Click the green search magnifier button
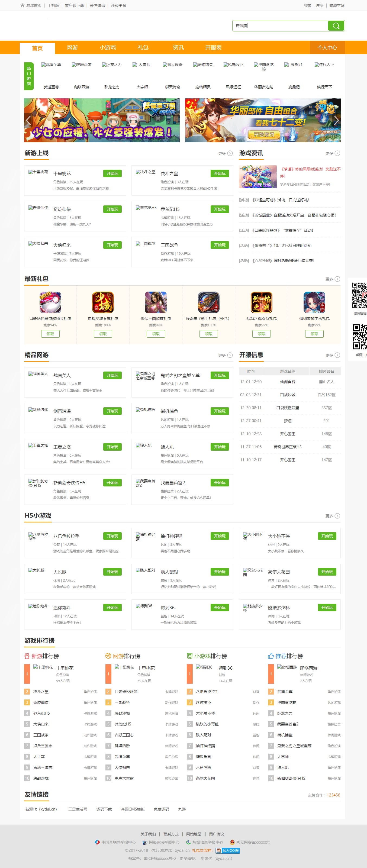 [x=336, y=26]
